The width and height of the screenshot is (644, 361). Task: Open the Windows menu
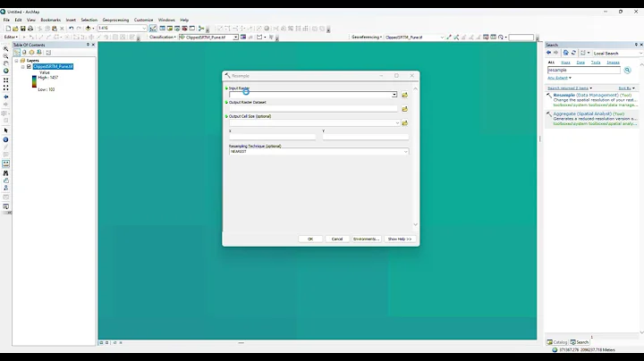166,20
